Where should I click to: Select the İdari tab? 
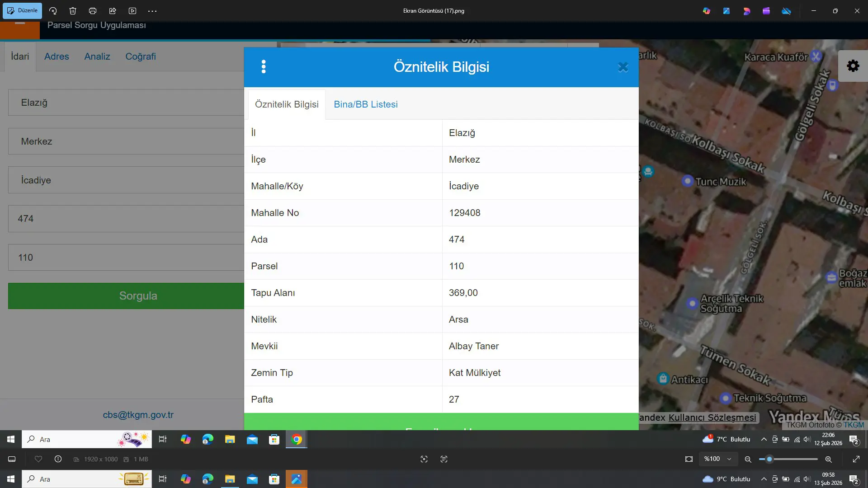click(20, 56)
